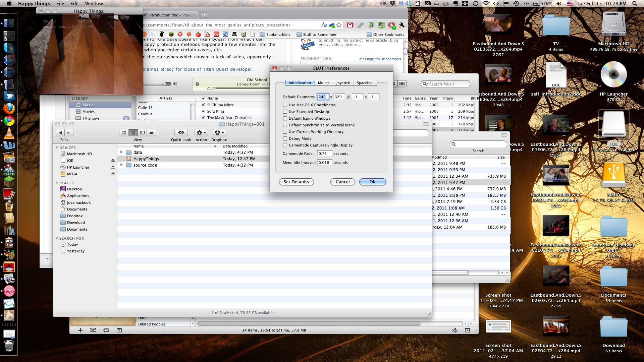This screenshot has width=644, height=362.
Task: Switch Finder to column view
Action: [x=142, y=133]
